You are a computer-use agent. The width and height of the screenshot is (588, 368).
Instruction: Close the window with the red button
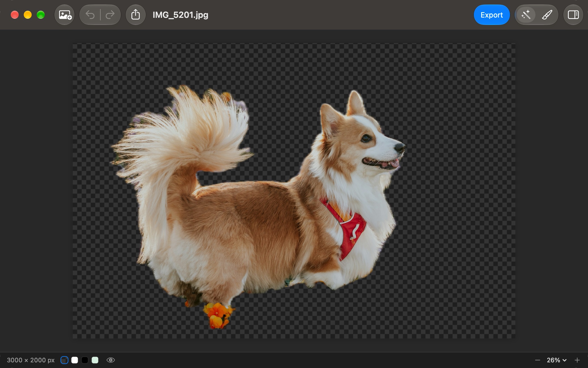pyautogui.click(x=15, y=15)
